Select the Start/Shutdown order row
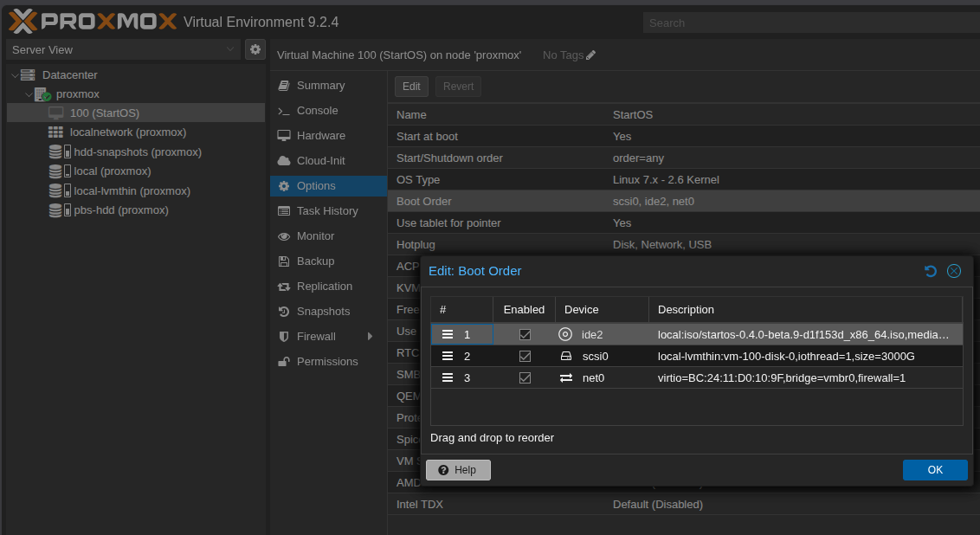Image resolution: width=980 pixels, height=535 pixels. coord(684,158)
